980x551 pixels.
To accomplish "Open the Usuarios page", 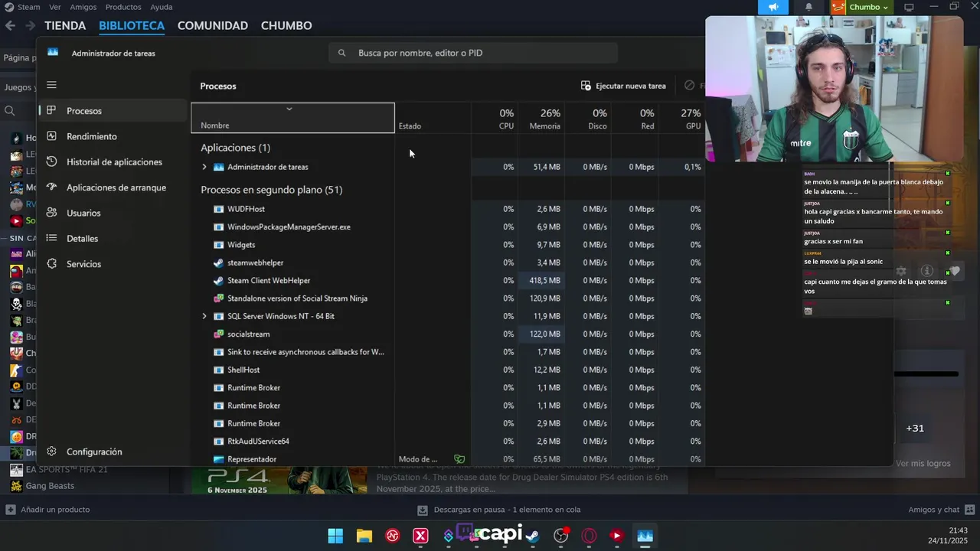I will tap(114, 213).
